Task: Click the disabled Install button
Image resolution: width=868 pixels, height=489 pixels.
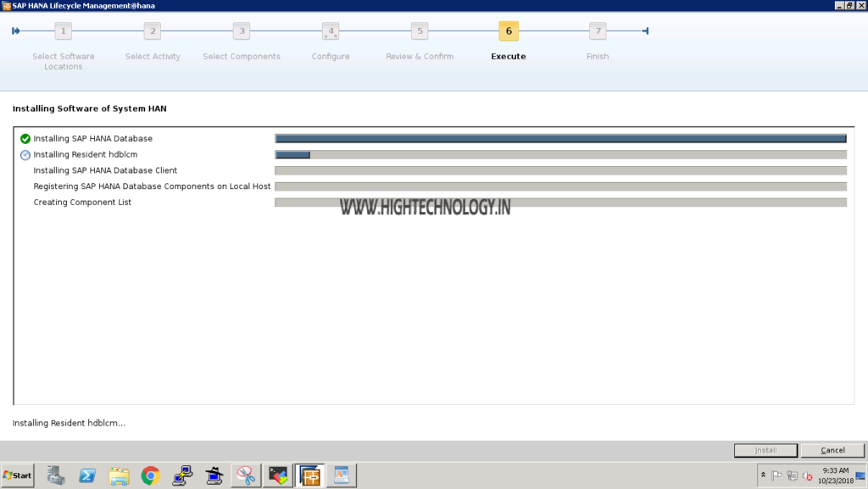Action: [x=765, y=450]
